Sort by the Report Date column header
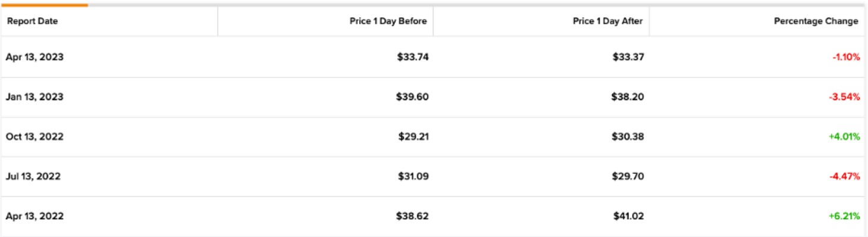 32,21
